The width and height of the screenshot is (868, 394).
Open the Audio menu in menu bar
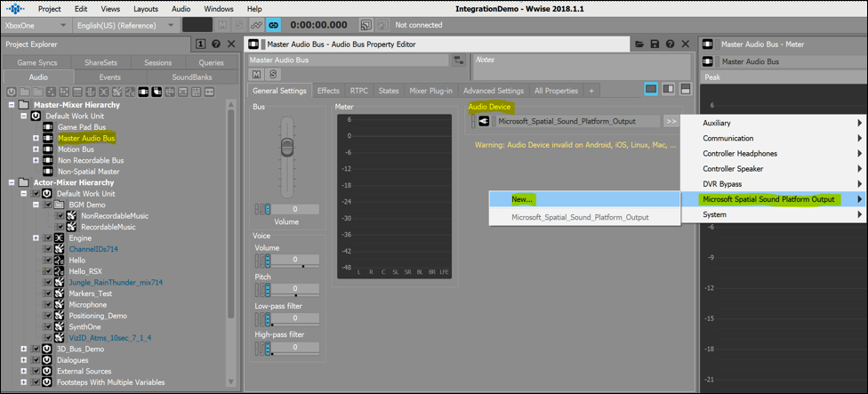point(181,9)
